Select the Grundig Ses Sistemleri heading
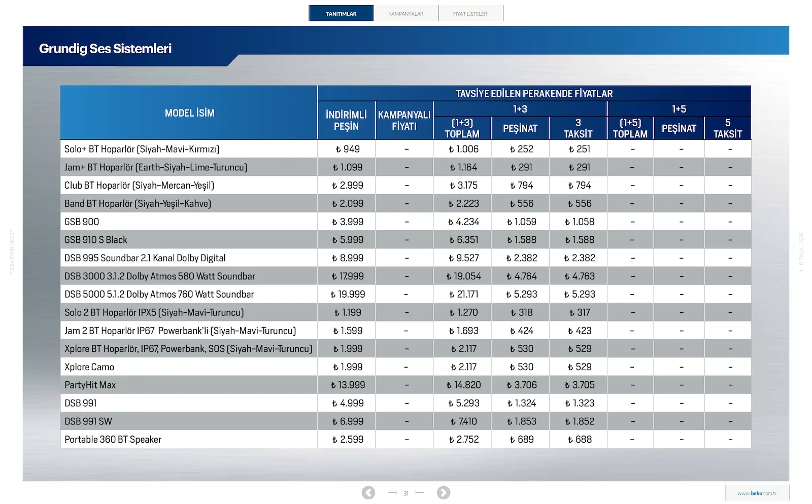812x504 pixels. pos(105,49)
